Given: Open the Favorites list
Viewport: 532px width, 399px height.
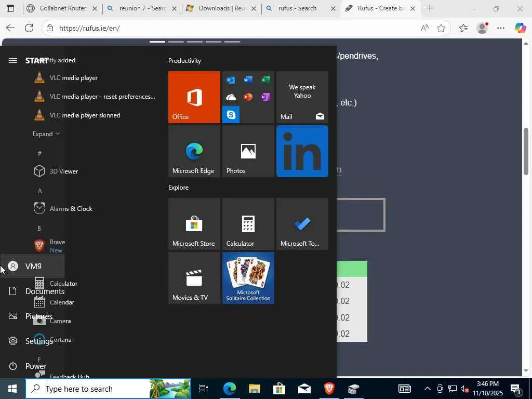Looking at the screenshot, I should [463, 28].
